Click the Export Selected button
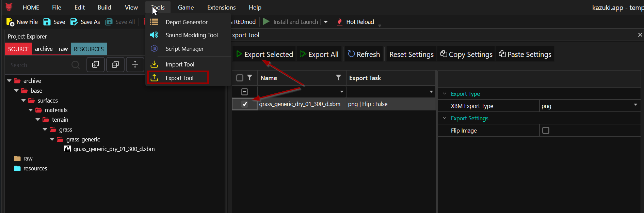 click(265, 54)
